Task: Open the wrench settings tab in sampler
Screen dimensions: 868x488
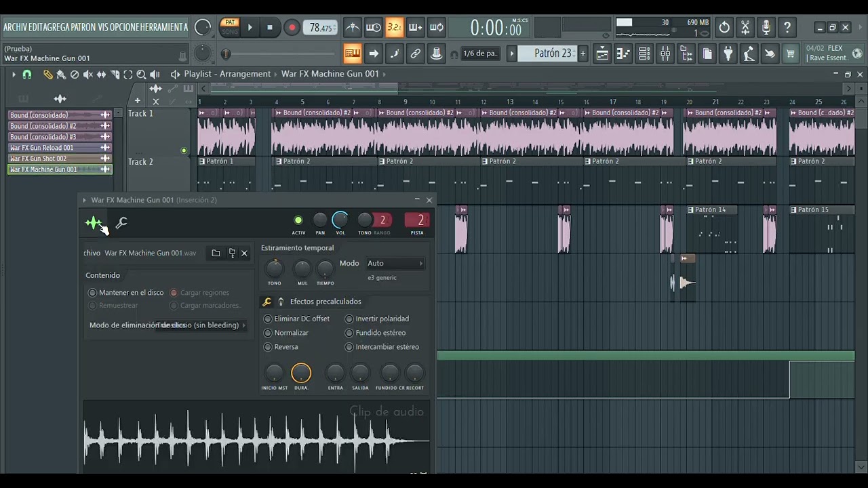Action: click(121, 222)
